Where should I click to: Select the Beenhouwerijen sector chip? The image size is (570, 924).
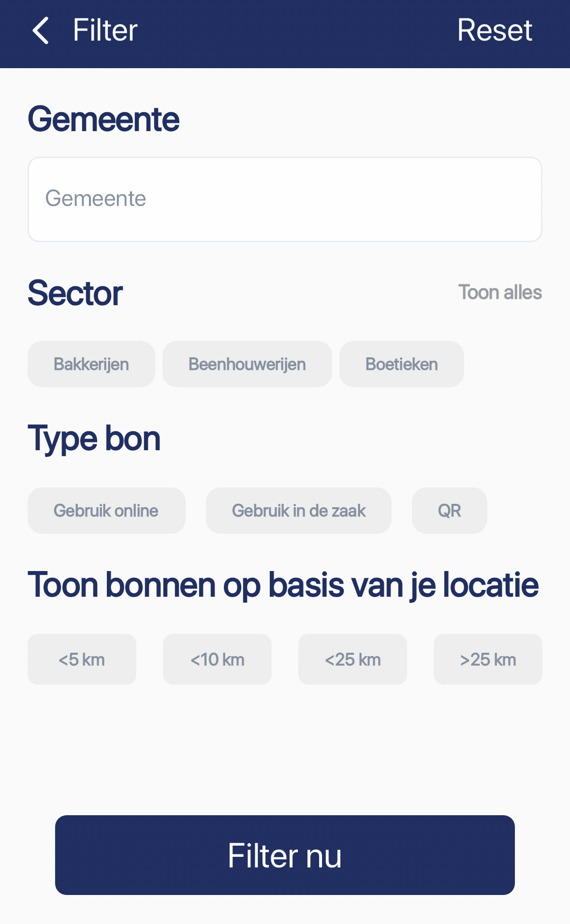247,364
